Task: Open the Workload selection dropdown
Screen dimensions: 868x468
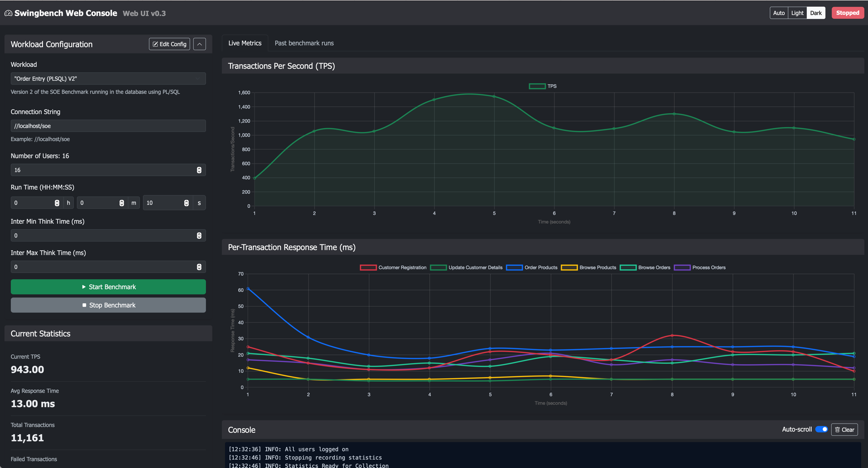Action: tap(108, 78)
